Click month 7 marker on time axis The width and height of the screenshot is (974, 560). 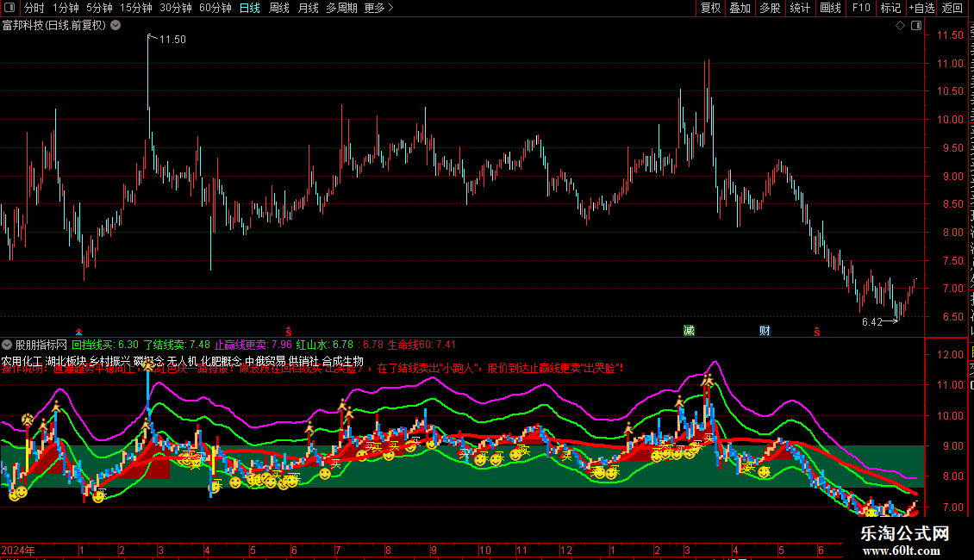[338, 550]
